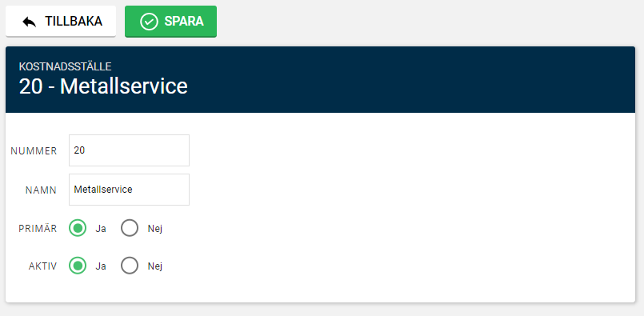The height and width of the screenshot is (316, 644).
Task: Click the 'Ja' text label in Aktiv row
Action: coord(101,266)
